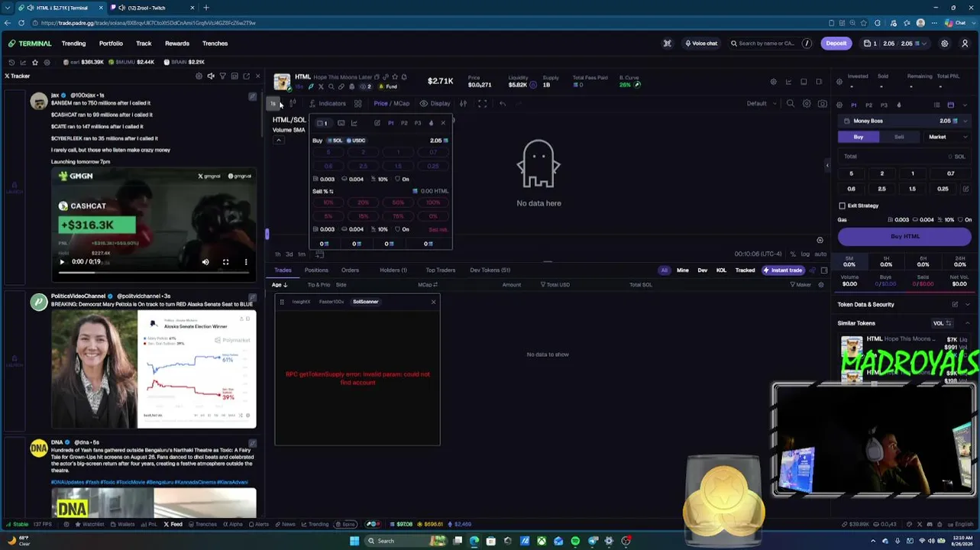Screen dimensions: 980x550
Task: Open the Default chart layout dropdown
Action: point(762,104)
